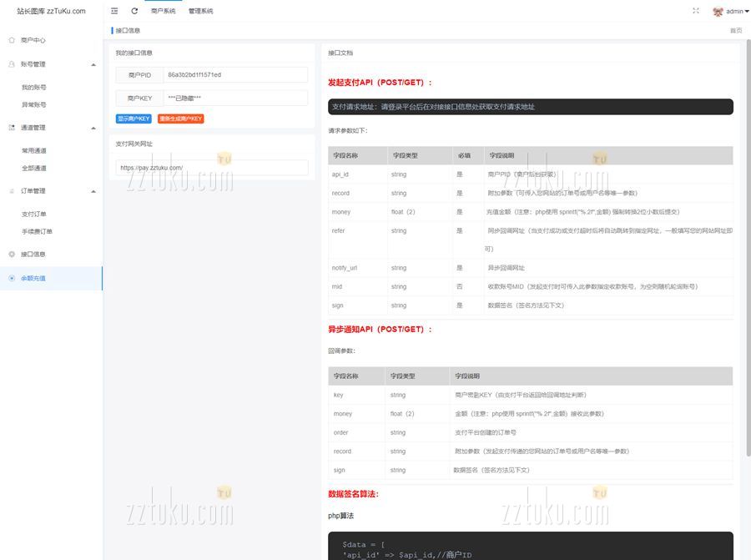The image size is (751, 560).
Task: Click the icon beside 订单管理
Action: [12, 190]
